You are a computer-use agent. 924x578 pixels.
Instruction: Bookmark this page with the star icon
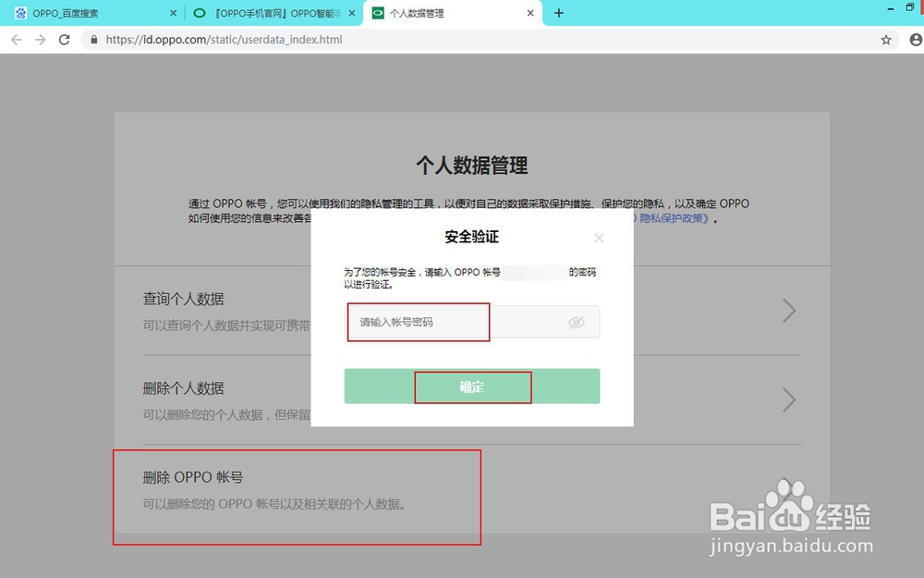coord(886,40)
